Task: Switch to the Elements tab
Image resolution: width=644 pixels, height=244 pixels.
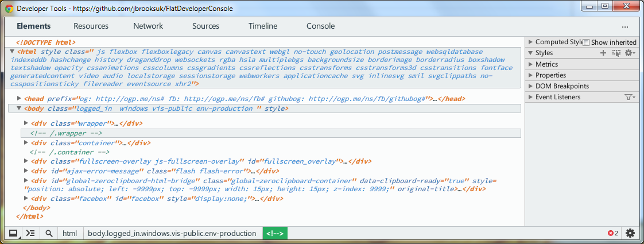Action: point(34,26)
